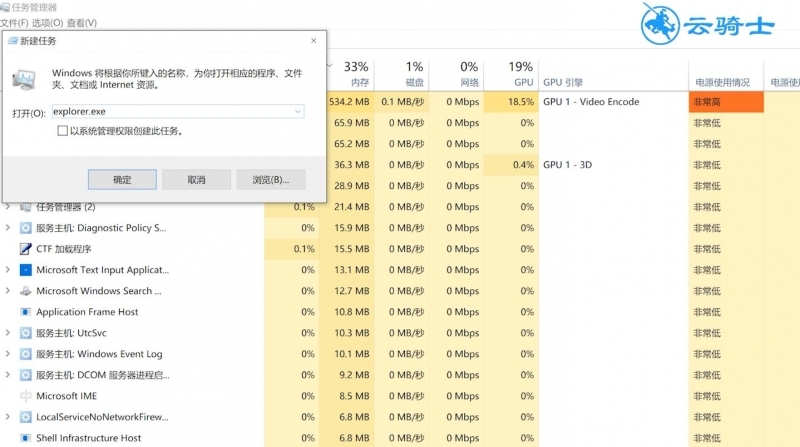
Task: Click the 65.9 MB memory cell
Action: [x=349, y=123]
